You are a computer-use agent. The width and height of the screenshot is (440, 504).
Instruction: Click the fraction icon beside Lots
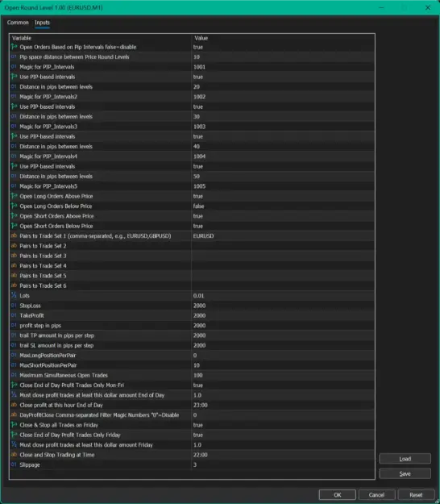[x=14, y=295]
